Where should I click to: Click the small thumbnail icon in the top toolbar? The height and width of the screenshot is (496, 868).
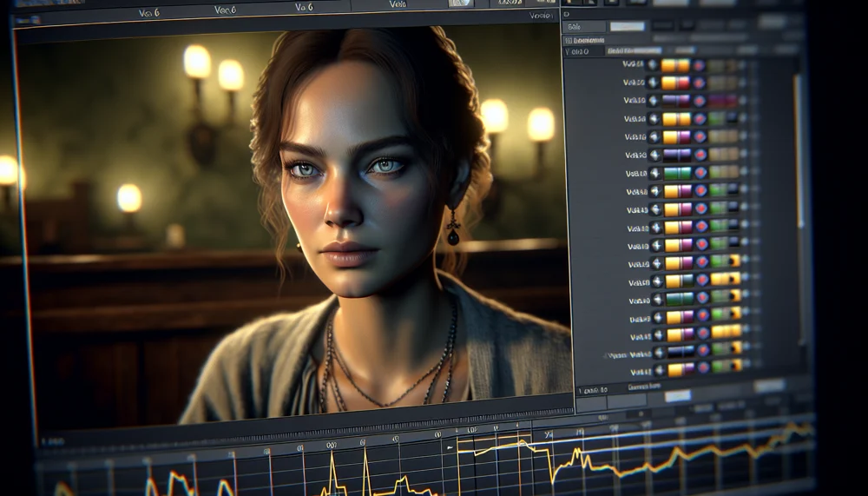[460, 3]
